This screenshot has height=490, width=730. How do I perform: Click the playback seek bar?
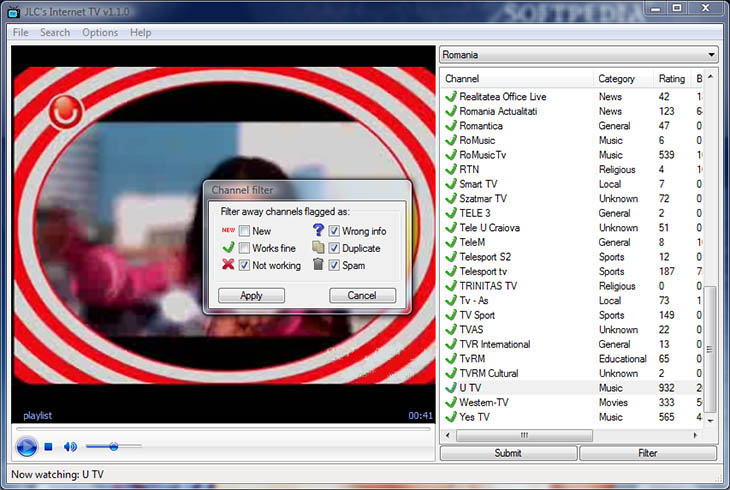(223, 429)
